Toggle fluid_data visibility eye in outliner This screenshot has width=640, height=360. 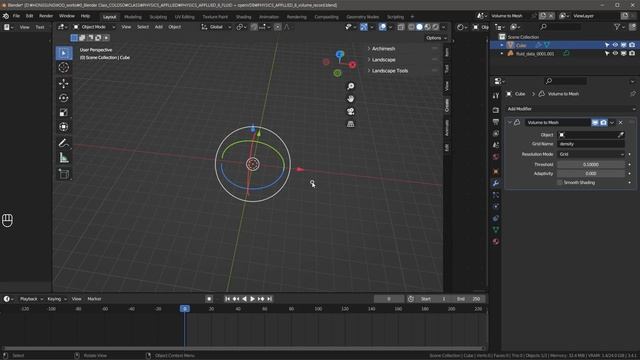(615, 53)
